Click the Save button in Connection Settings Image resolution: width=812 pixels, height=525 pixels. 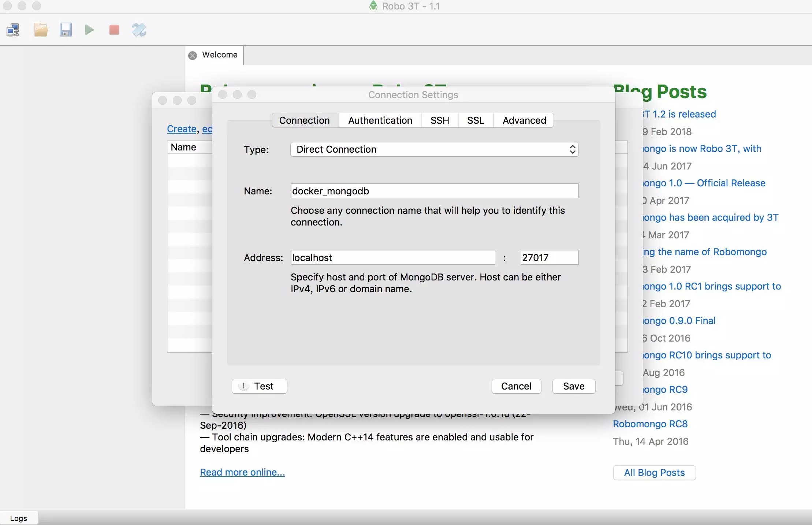(x=574, y=386)
